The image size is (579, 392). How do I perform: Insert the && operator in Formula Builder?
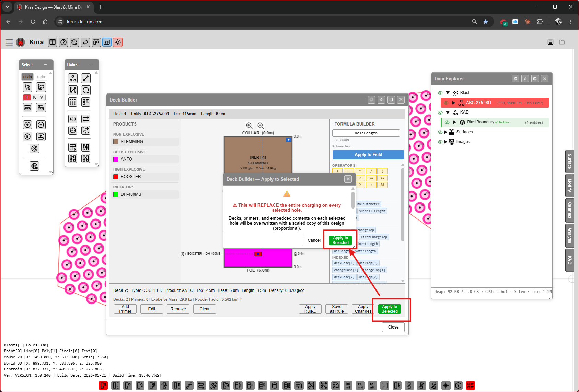click(x=382, y=185)
